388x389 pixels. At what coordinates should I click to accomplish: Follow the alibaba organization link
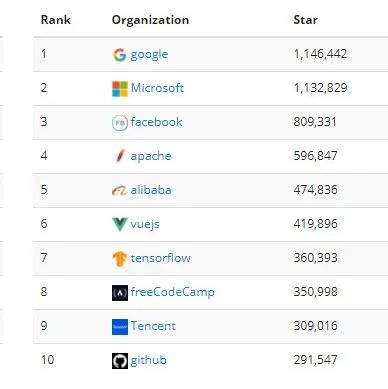pyautogui.click(x=151, y=190)
